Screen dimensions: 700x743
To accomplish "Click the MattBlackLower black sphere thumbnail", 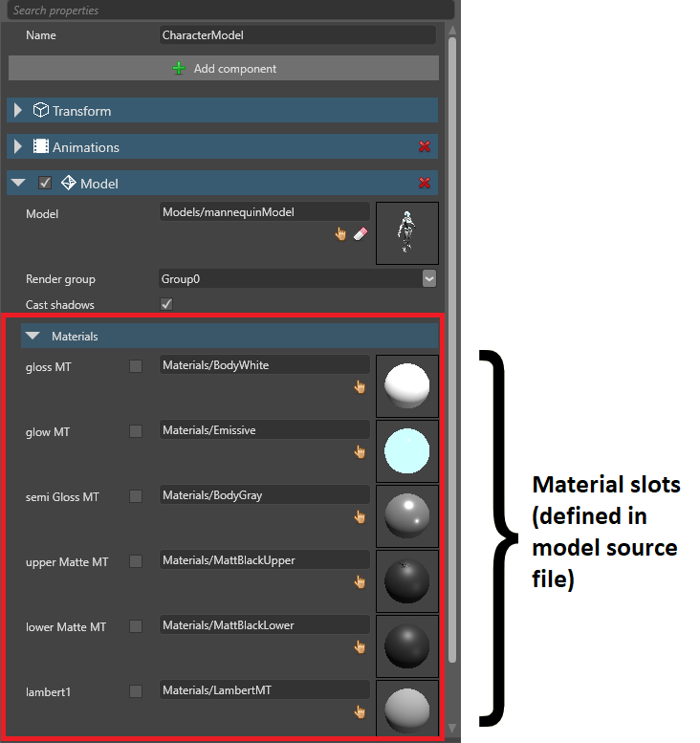I will click(407, 645).
